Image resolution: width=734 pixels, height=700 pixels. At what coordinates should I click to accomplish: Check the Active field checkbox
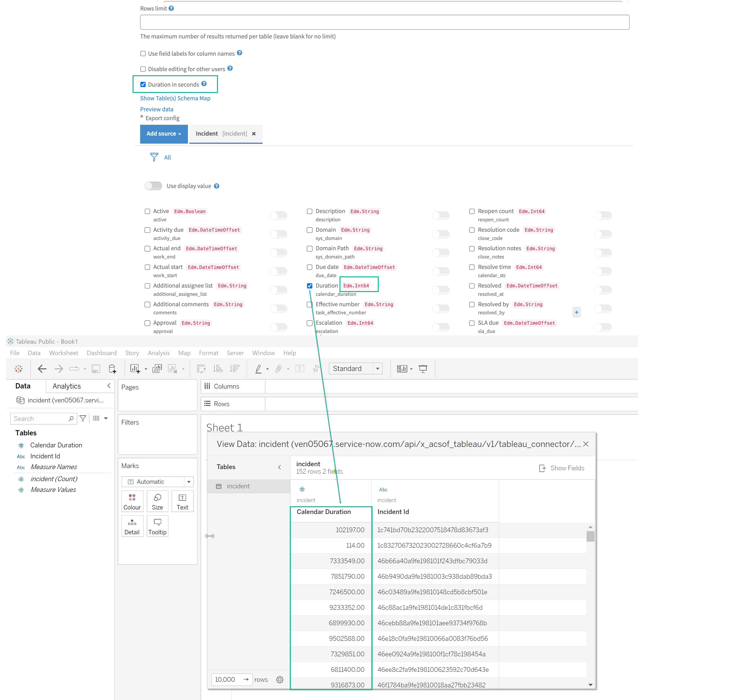pyautogui.click(x=147, y=211)
